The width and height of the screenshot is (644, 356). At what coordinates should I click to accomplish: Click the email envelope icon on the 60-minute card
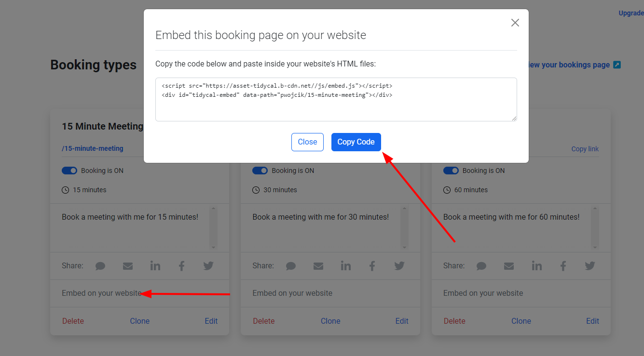[x=509, y=266]
